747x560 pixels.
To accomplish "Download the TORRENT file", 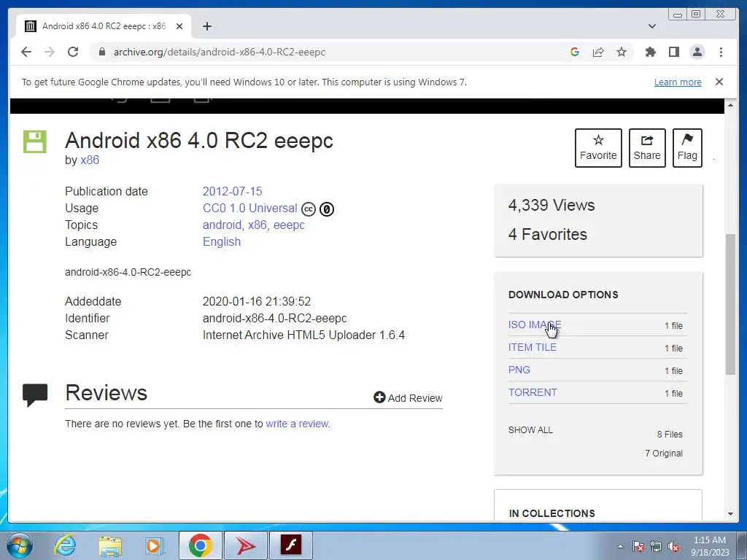I will [x=533, y=392].
